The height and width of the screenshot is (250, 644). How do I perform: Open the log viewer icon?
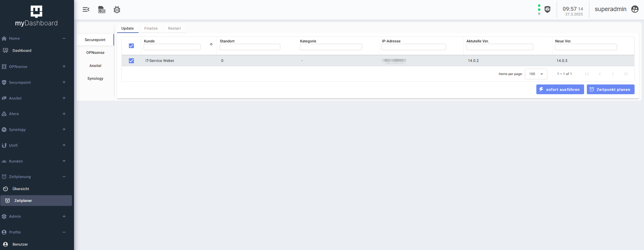pyautogui.click(x=102, y=9)
